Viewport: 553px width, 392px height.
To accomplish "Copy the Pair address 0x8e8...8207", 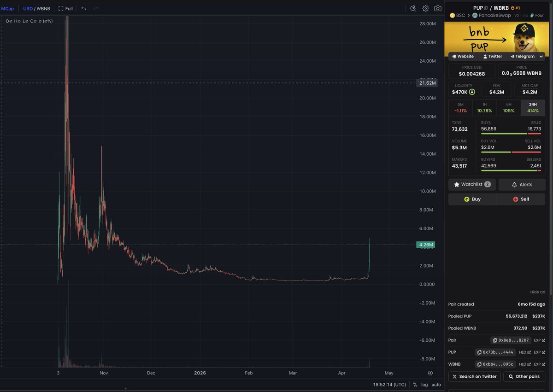I will click(x=511, y=340).
